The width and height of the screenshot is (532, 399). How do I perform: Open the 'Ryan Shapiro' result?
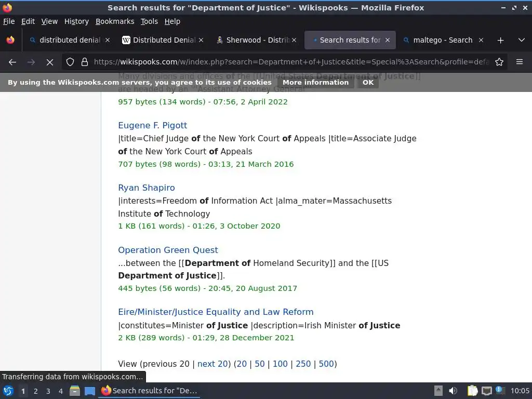(146, 188)
